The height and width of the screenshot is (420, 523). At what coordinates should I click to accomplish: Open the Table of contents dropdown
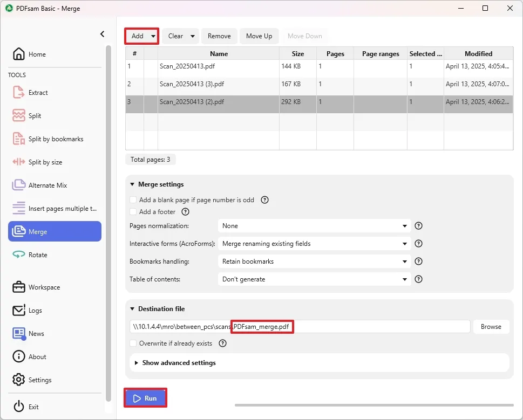click(x=314, y=279)
